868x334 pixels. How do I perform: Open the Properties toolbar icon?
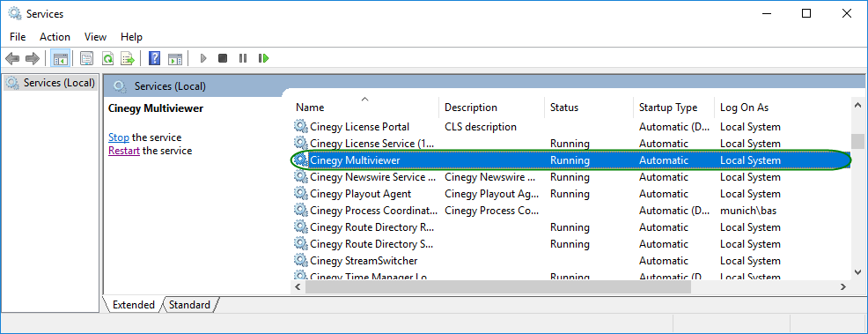point(87,58)
